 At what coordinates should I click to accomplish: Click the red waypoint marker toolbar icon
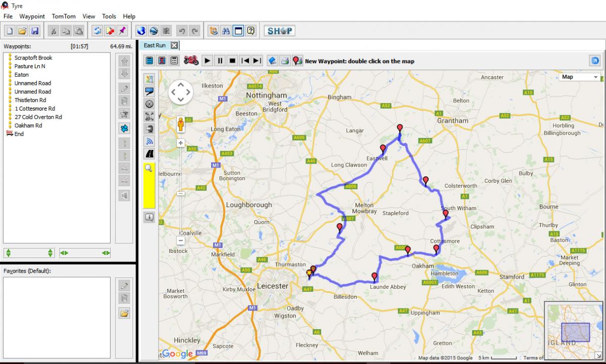[297, 61]
